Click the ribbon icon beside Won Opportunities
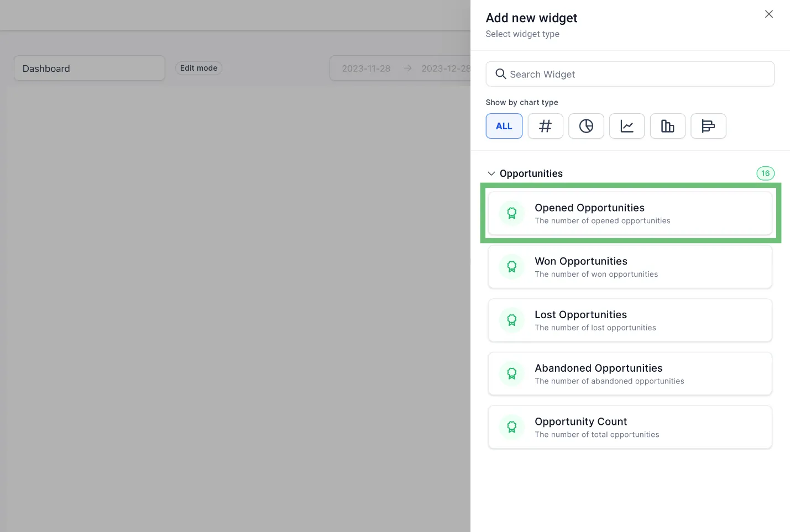790x532 pixels. pos(512,267)
